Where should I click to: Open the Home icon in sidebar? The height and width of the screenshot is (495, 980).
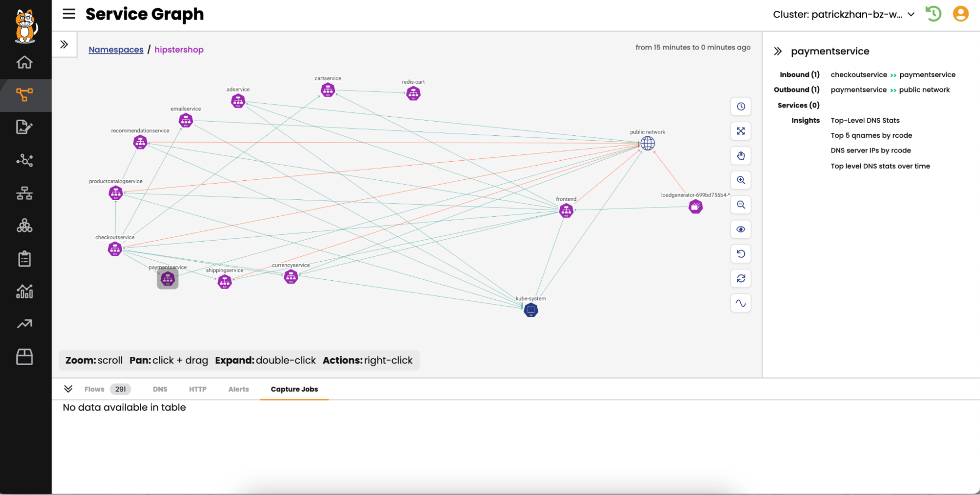25,62
